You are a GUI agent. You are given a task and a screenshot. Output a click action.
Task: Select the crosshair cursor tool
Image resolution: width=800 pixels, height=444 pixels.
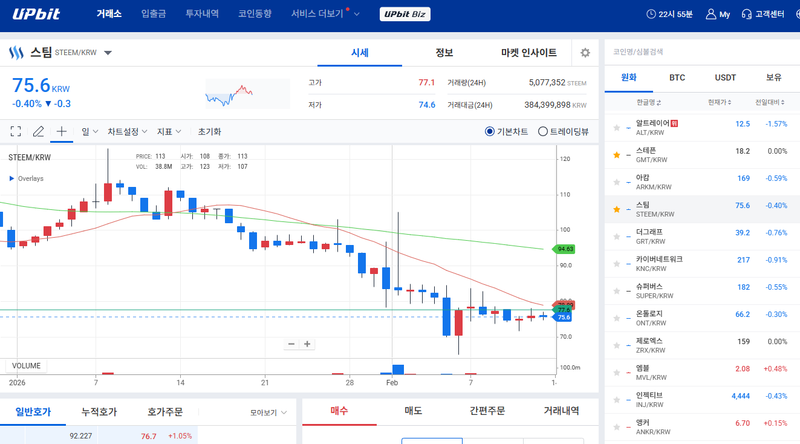[x=62, y=131]
